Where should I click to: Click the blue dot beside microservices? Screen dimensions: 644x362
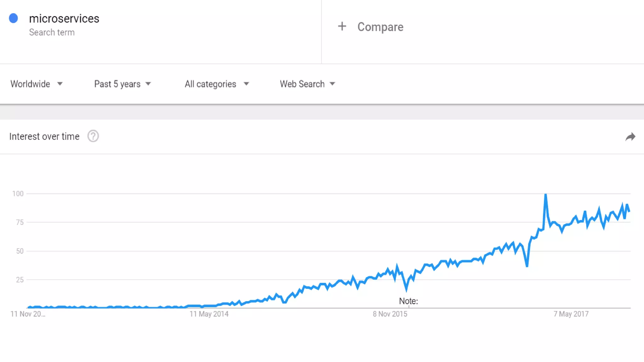14,18
